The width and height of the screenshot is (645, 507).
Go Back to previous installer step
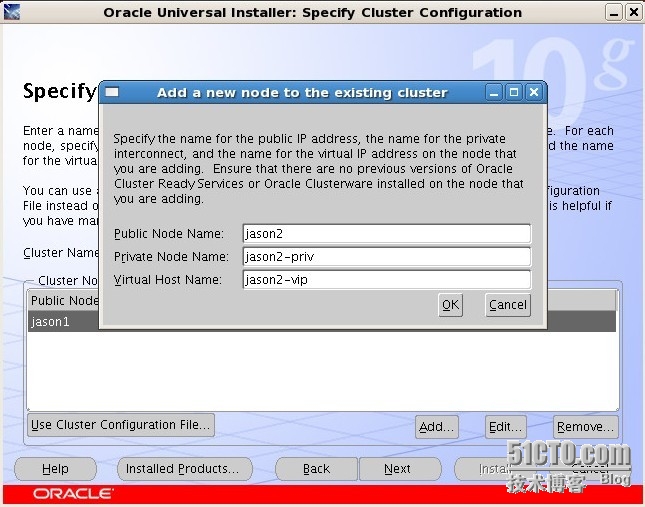[316, 469]
